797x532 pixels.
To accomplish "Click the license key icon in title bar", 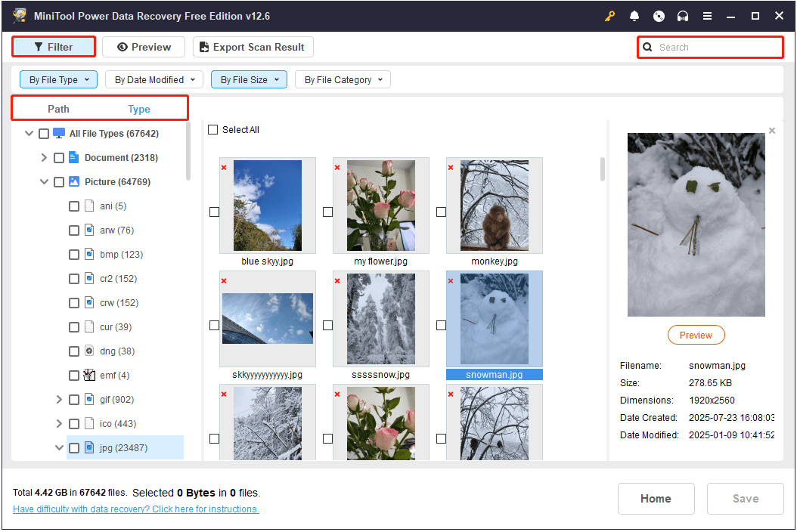I will coord(610,15).
